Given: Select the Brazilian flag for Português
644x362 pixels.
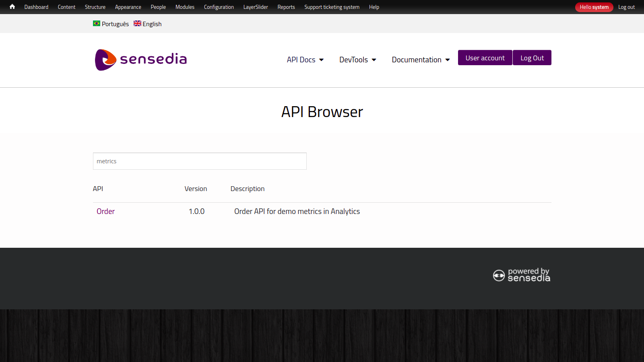Looking at the screenshot, I should [x=97, y=24].
